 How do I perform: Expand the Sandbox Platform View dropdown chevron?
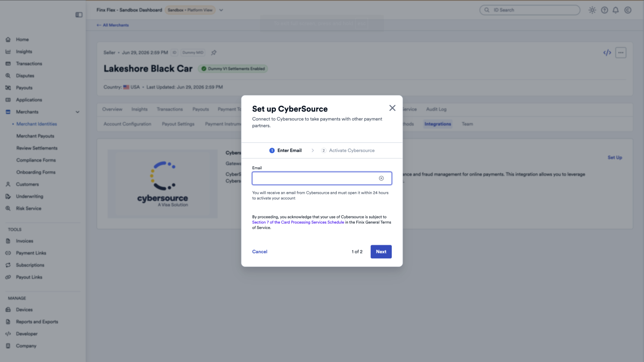221,10
